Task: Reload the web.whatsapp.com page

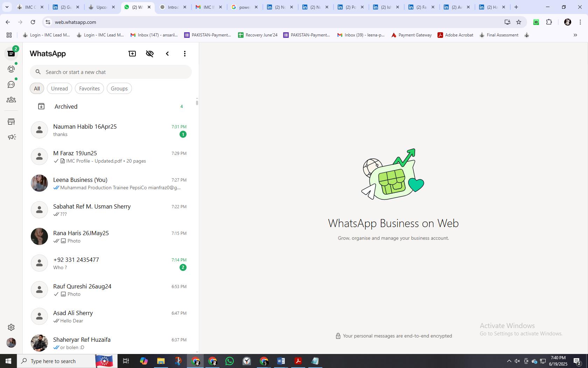Action: pos(33,22)
